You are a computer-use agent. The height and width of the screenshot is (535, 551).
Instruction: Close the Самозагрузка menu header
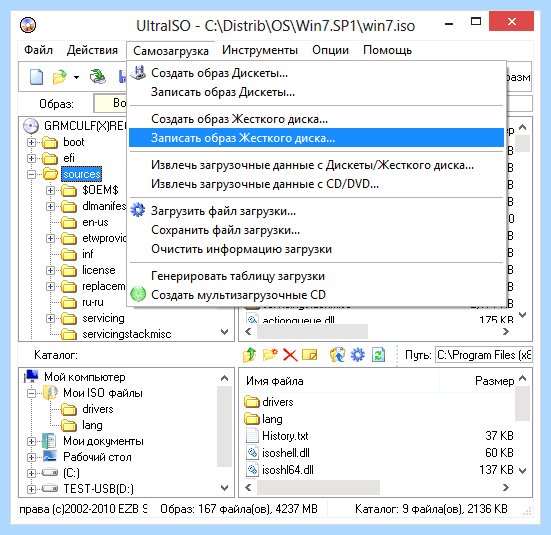(x=171, y=51)
